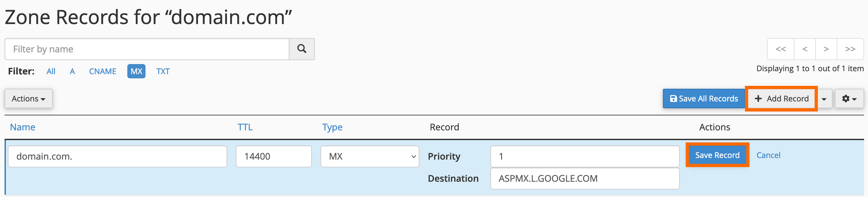Go to the first page using double-left arrows
Viewport: 868px width, 197px height.
pos(781,49)
